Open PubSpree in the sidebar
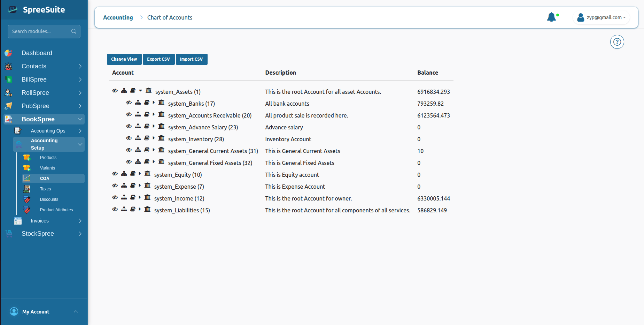 [x=44, y=106]
